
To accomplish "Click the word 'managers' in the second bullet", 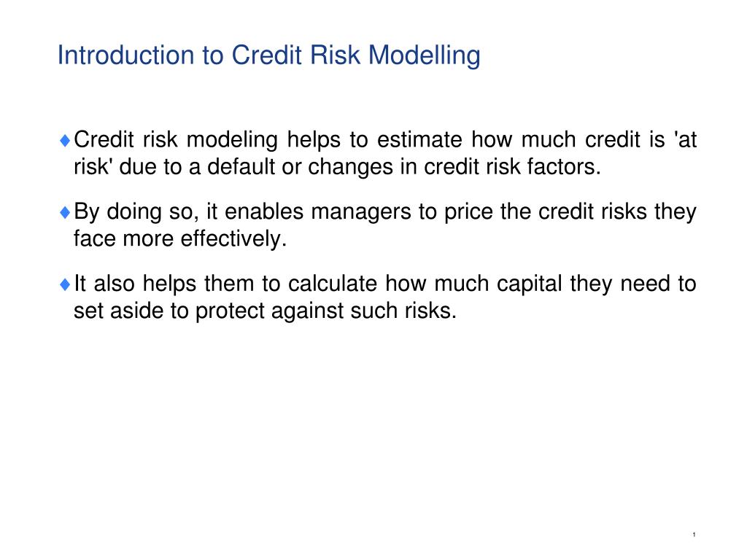I will click(360, 212).
